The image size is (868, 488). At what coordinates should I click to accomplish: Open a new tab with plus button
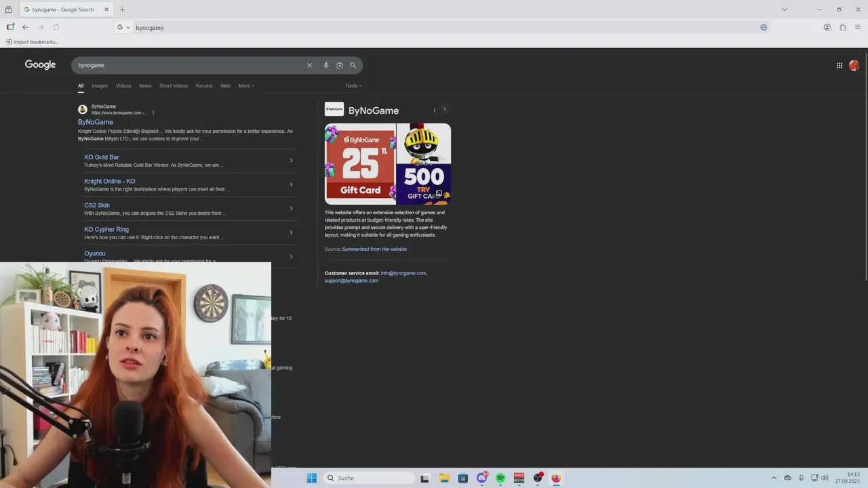122,9
